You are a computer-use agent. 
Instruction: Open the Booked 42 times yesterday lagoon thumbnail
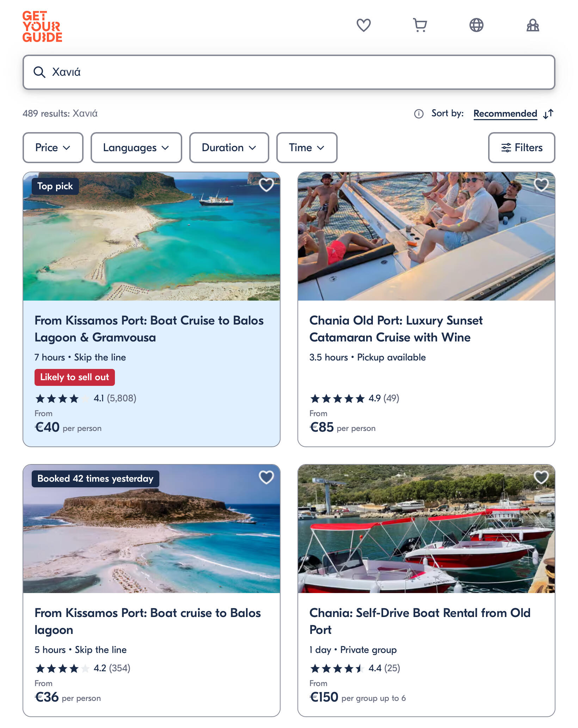point(152,529)
